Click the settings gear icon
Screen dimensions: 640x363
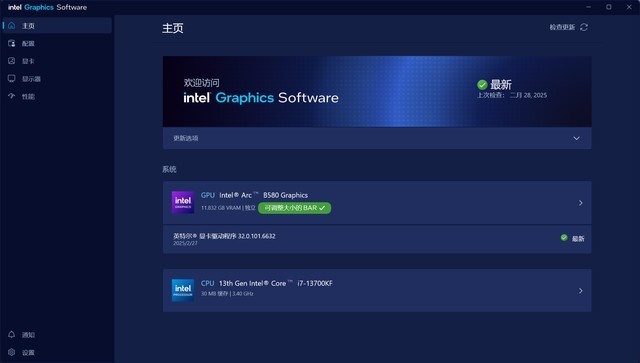11,352
